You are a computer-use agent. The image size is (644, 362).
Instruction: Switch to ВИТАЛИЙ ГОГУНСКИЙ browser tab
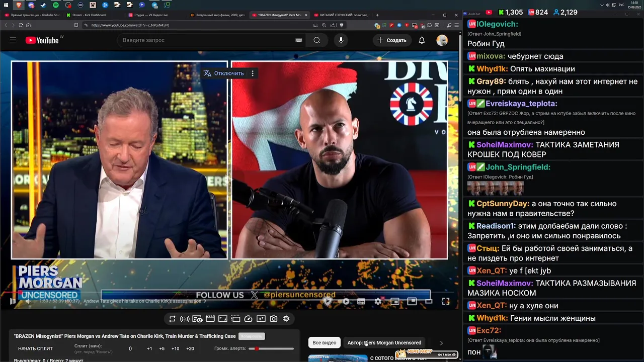(340, 15)
